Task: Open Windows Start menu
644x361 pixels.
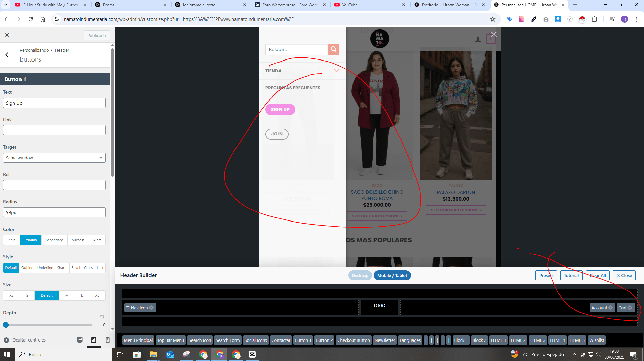Action: tap(7, 354)
